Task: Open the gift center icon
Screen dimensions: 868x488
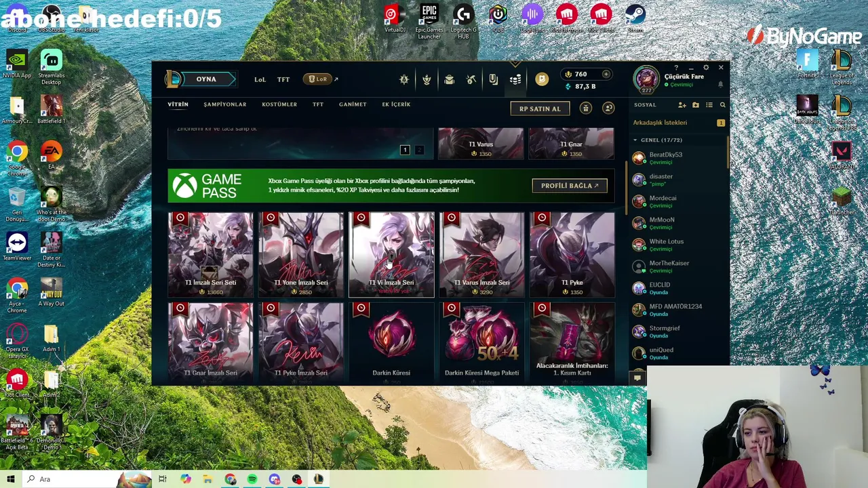Action: click(x=586, y=108)
